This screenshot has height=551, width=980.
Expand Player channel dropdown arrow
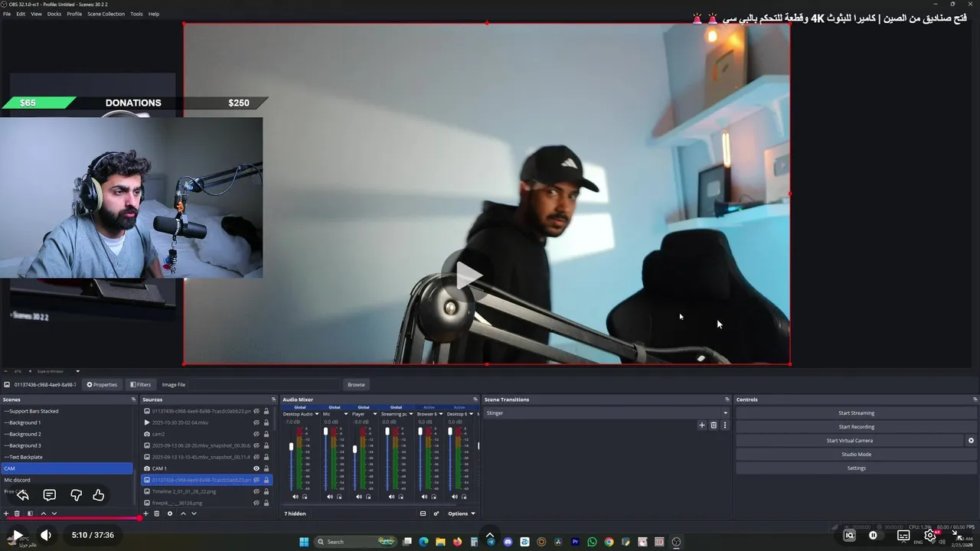coord(375,414)
